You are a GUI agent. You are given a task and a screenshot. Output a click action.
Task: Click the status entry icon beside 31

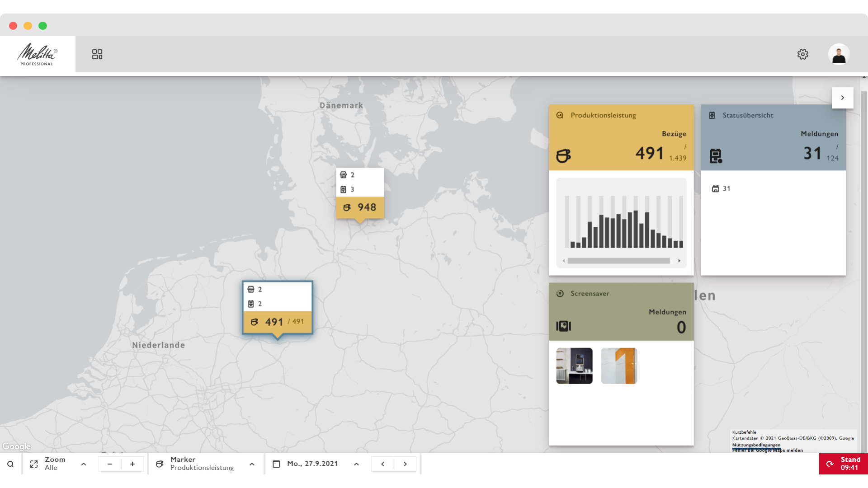point(715,188)
